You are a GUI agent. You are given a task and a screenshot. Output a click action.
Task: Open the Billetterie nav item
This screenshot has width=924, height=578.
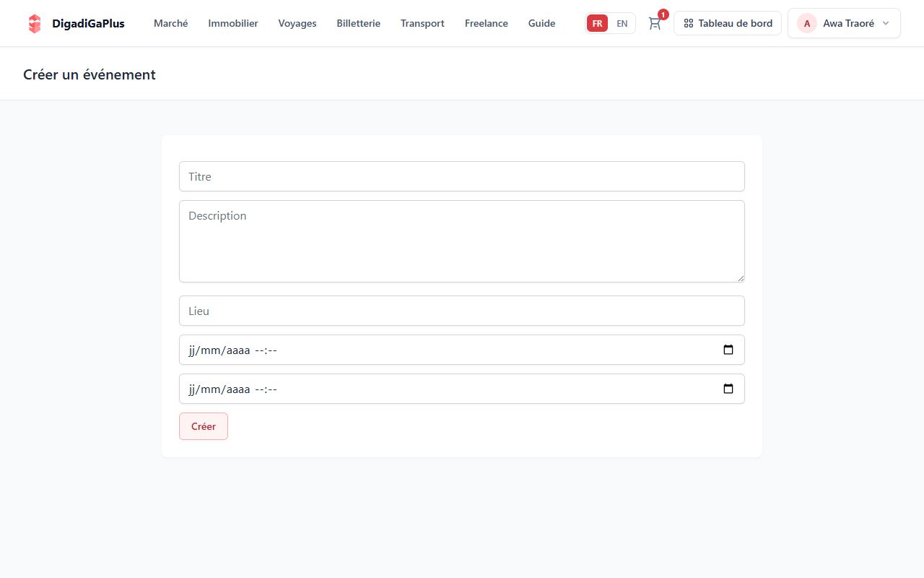coord(358,23)
